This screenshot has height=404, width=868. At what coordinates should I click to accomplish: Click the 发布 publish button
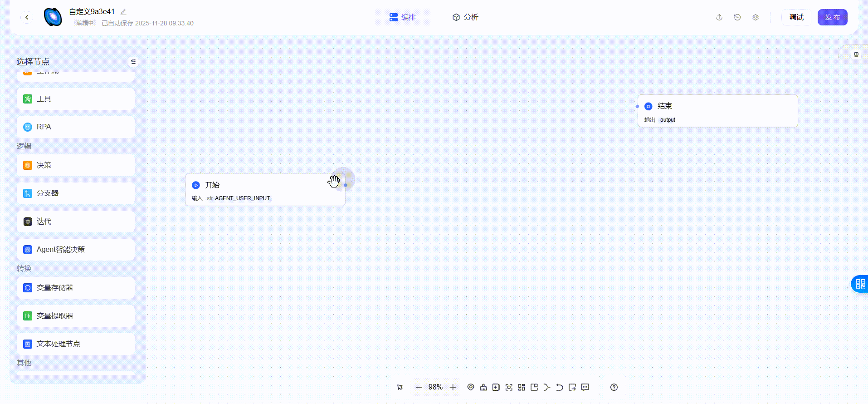(x=832, y=17)
